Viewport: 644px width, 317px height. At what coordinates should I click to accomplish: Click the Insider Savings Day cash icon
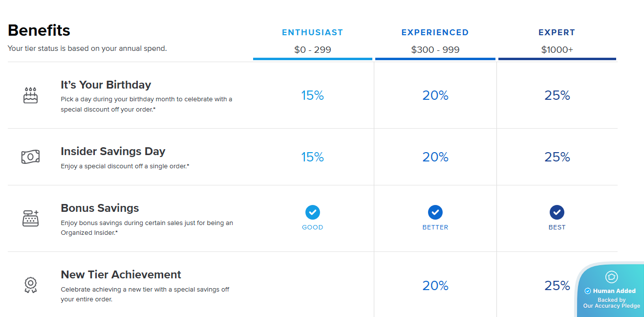click(30, 157)
